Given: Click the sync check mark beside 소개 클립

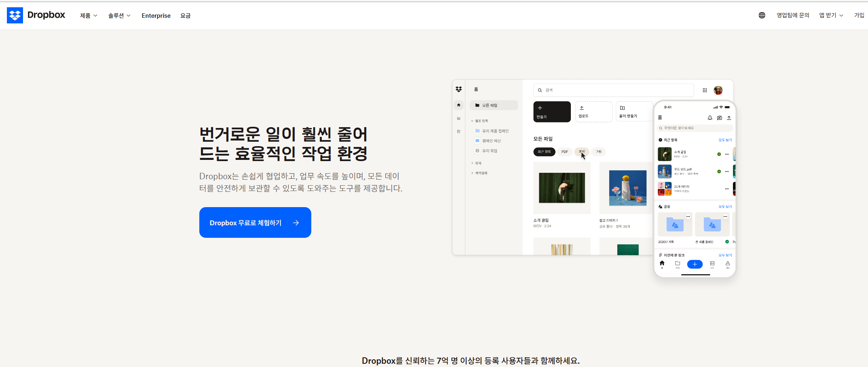Looking at the screenshot, I should click(719, 154).
